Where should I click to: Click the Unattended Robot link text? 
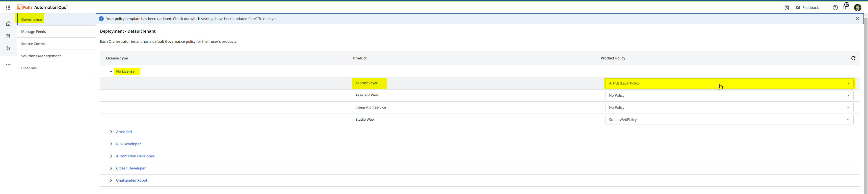coord(131,181)
